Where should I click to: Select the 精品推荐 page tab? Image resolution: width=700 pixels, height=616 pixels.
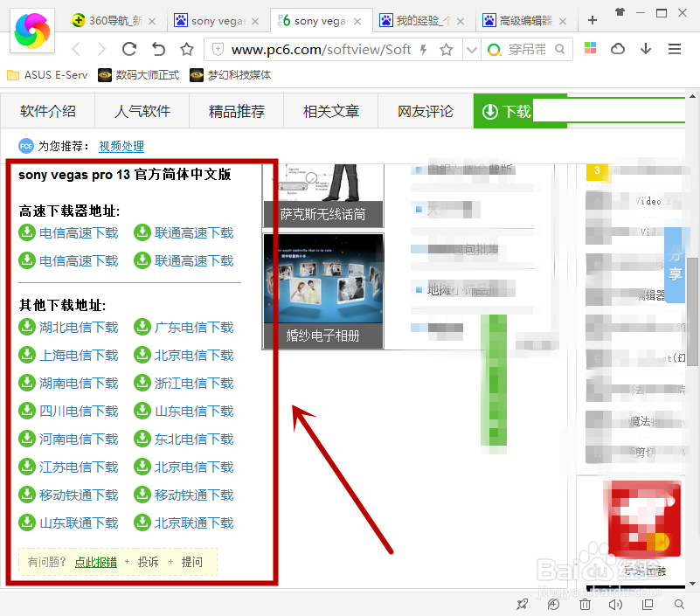pos(237,111)
